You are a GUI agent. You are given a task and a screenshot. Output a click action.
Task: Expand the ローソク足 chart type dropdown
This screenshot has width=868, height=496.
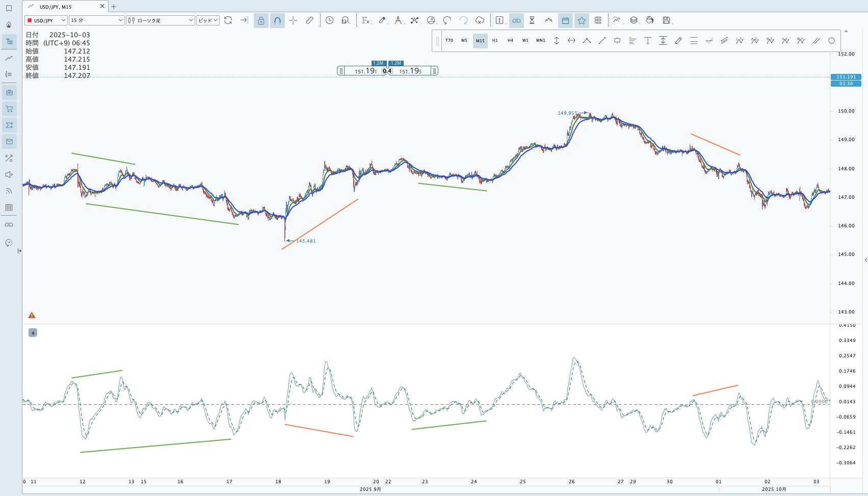(161, 20)
